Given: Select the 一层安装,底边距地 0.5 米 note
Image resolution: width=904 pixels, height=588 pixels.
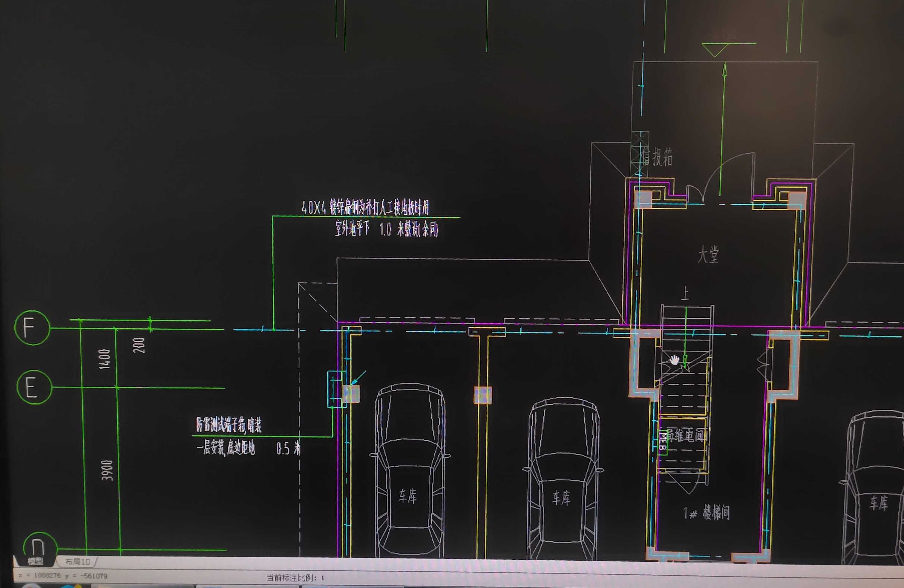Looking at the screenshot, I should tap(249, 448).
